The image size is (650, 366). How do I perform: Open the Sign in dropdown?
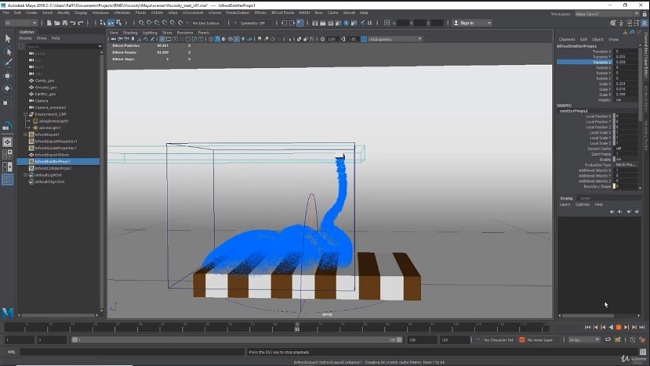pos(472,23)
